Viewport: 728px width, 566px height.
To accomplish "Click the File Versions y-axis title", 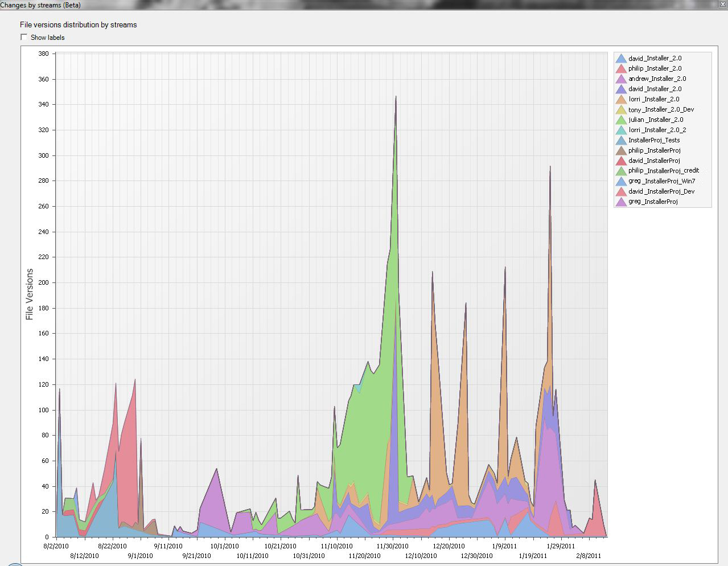I will pyautogui.click(x=30, y=294).
